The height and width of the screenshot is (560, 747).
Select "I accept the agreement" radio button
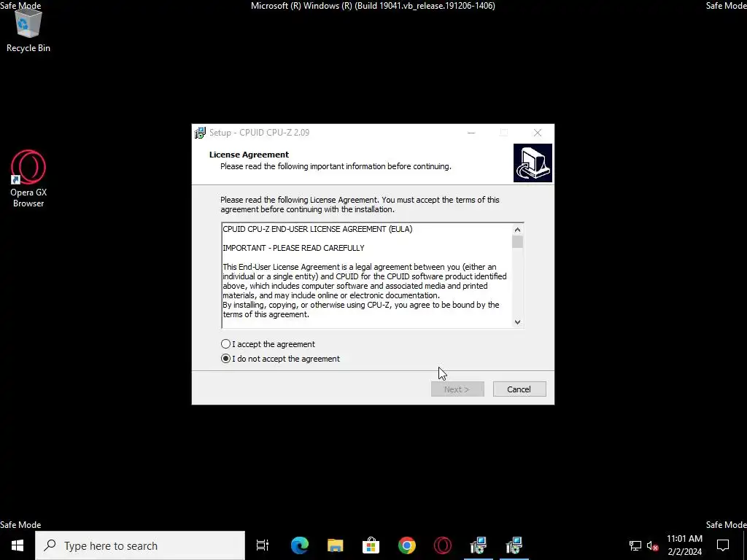pyautogui.click(x=226, y=344)
